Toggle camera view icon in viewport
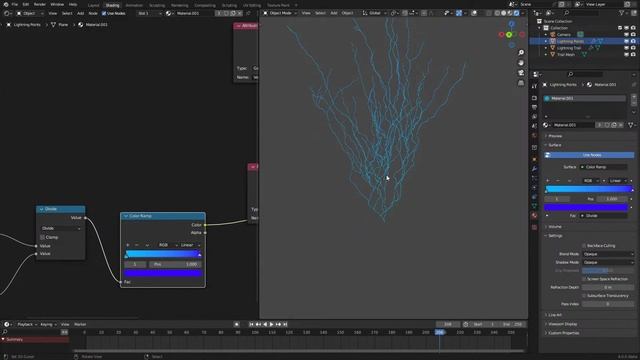Image resolution: width=640 pixels, height=360 pixels. pyautogui.click(x=521, y=73)
